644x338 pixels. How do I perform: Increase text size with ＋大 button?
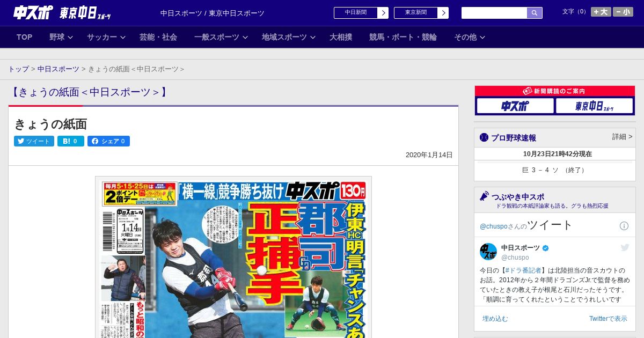click(601, 12)
